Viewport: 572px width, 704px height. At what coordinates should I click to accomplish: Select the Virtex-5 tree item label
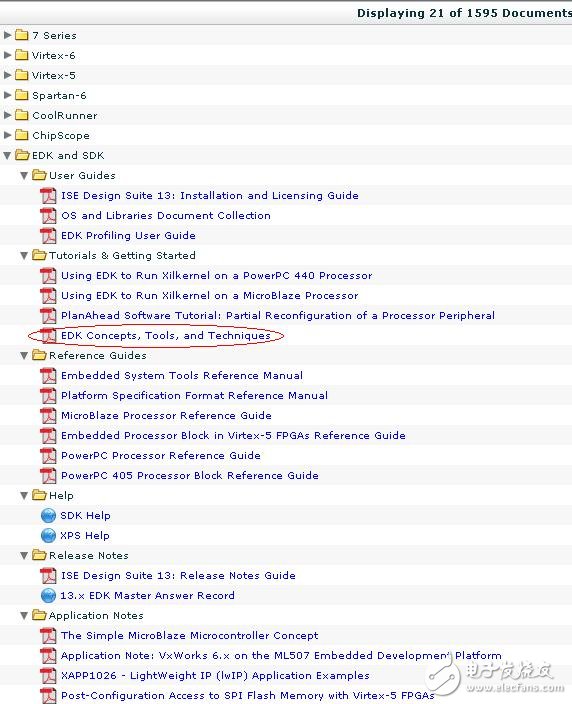[53, 75]
